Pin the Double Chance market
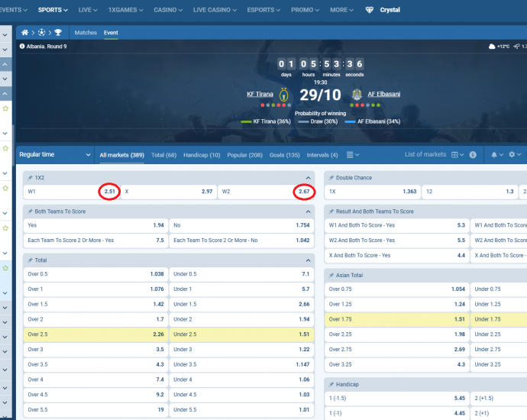The image size is (527, 420). pos(331,178)
